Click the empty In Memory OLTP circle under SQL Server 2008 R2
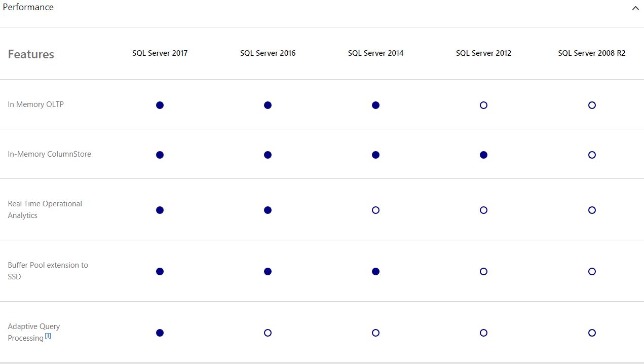 pyautogui.click(x=592, y=105)
